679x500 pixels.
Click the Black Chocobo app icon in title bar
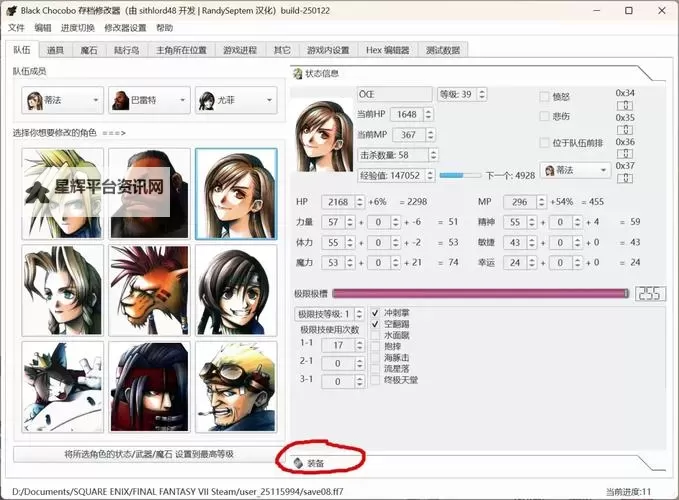(12, 10)
